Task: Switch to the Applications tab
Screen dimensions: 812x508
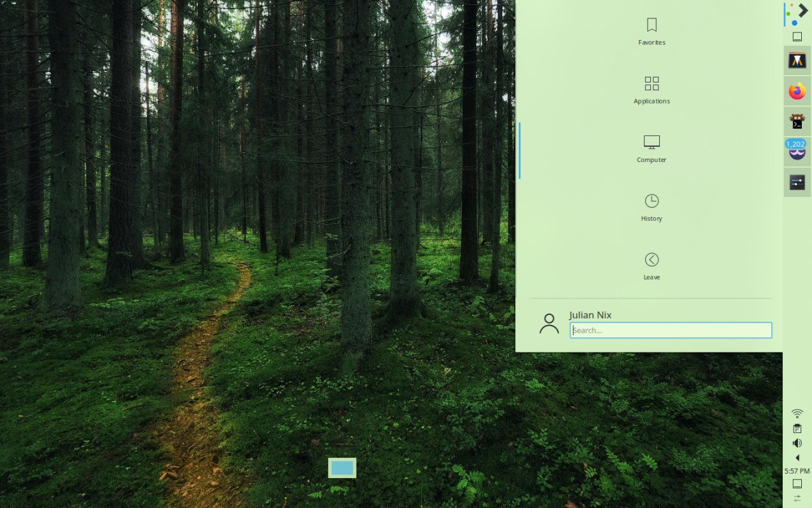Action: tap(652, 91)
